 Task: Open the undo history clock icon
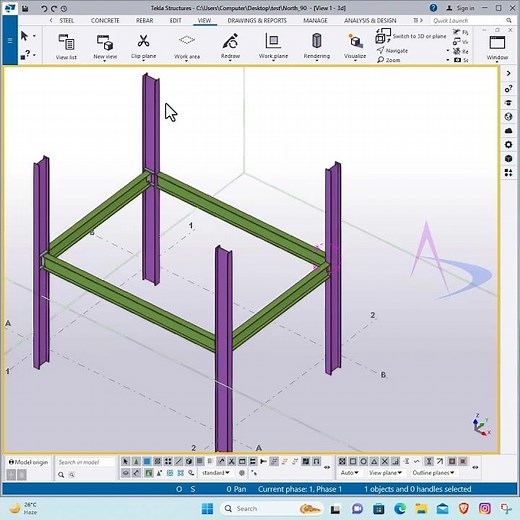pyautogui.click(x=64, y=9)
